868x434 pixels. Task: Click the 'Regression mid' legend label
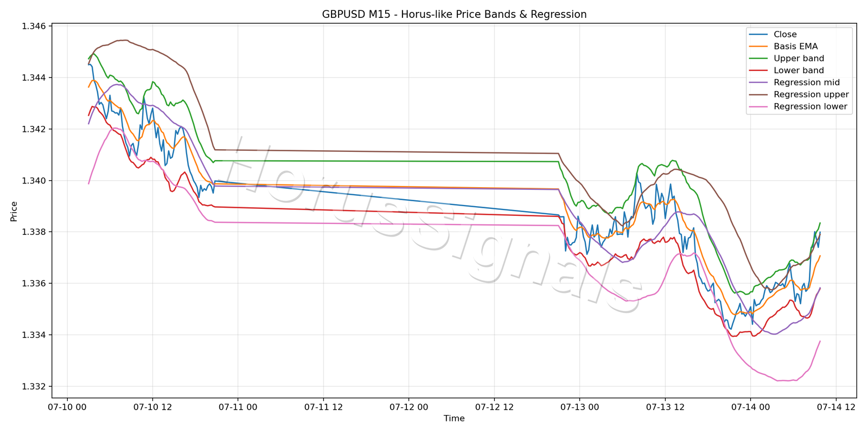coord(807,82)
